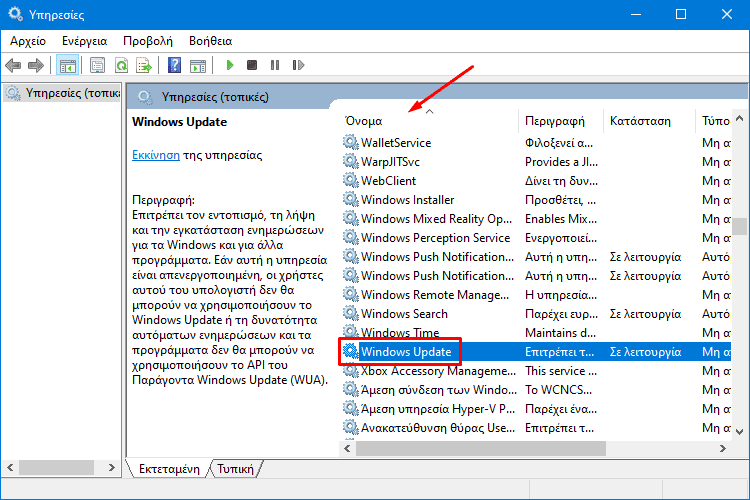Open the Βοήθεια menu
The image size is (750, 500).
(x=210, y=41)
